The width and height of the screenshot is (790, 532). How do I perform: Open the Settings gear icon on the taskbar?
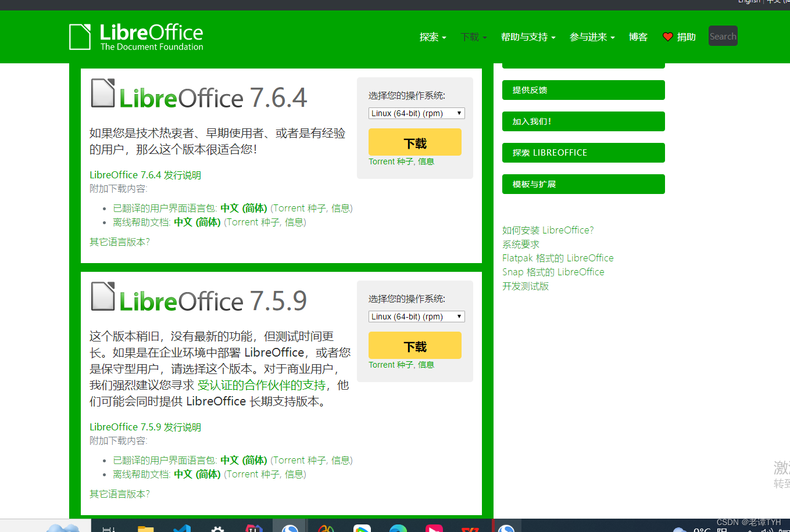pyautogui.click(x=217, y=529)
